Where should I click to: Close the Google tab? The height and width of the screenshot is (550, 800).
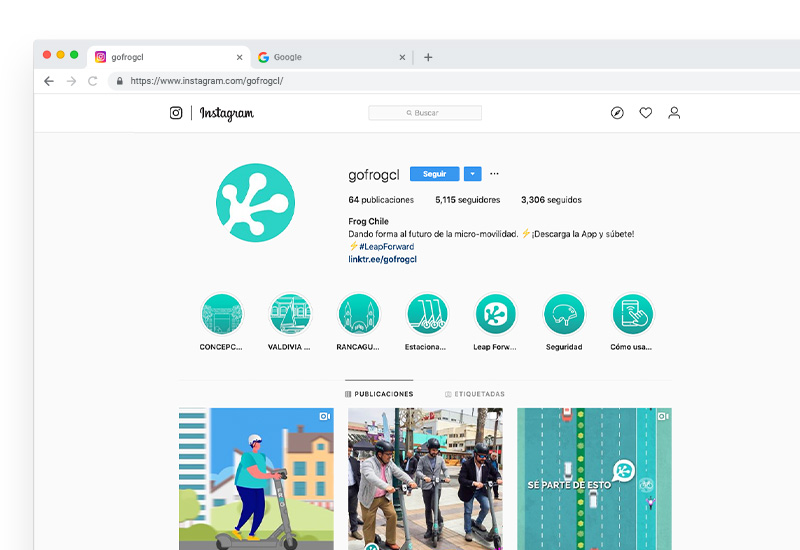[402, 57]
